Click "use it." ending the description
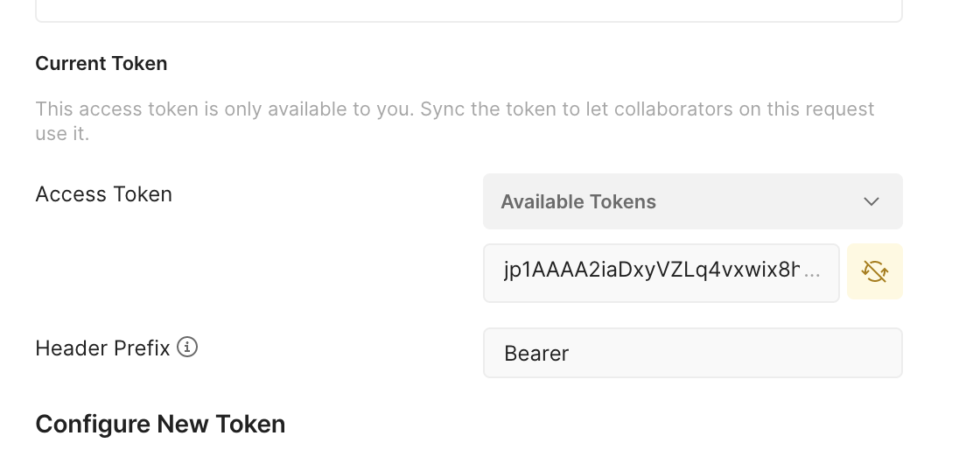The width and height of the screenshot is (980, 457). (62, 134)
